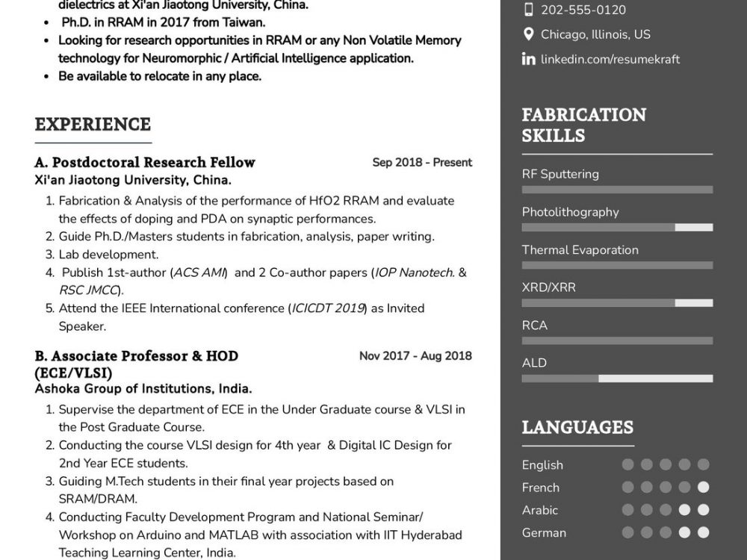Select the Associate Professor & HOD entry

(137, 356)
